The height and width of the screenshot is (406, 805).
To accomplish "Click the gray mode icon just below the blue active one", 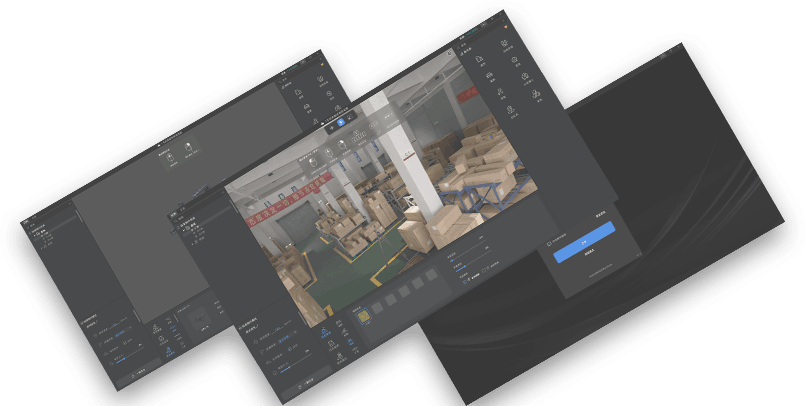I will pos(332,345).
